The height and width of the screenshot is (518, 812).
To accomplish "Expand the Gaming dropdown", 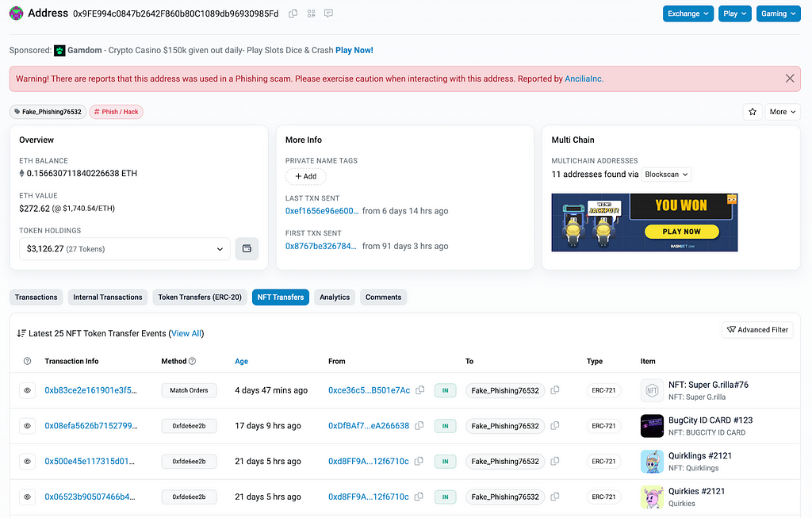I will tap(779, 13).
